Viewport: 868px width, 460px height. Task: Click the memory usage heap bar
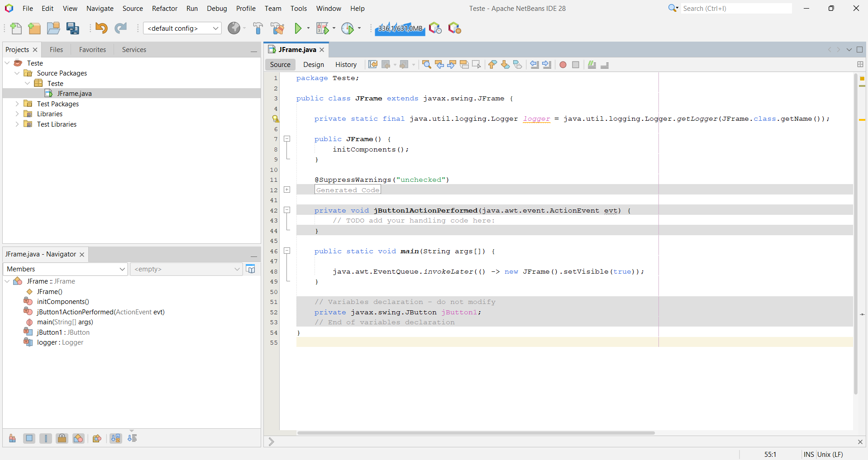pos(400,28)
